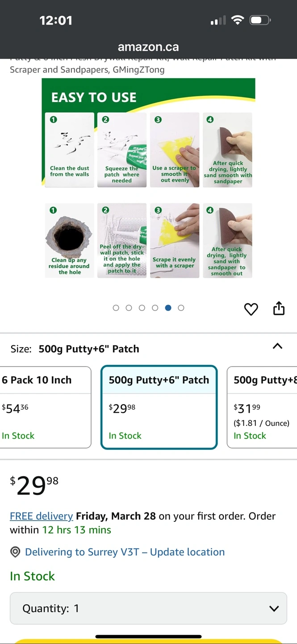Screen dimensions: 297x644
Task: Tap the Easy To Use product image
Action: click(x=148, y=179)
